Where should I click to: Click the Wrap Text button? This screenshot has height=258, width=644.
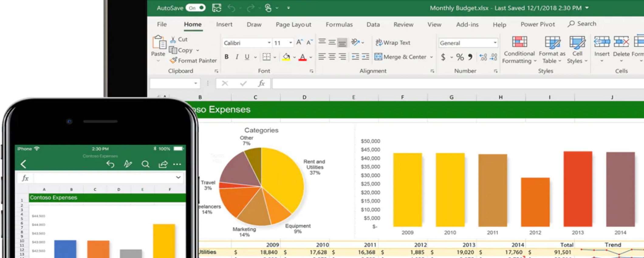[393, 43]
